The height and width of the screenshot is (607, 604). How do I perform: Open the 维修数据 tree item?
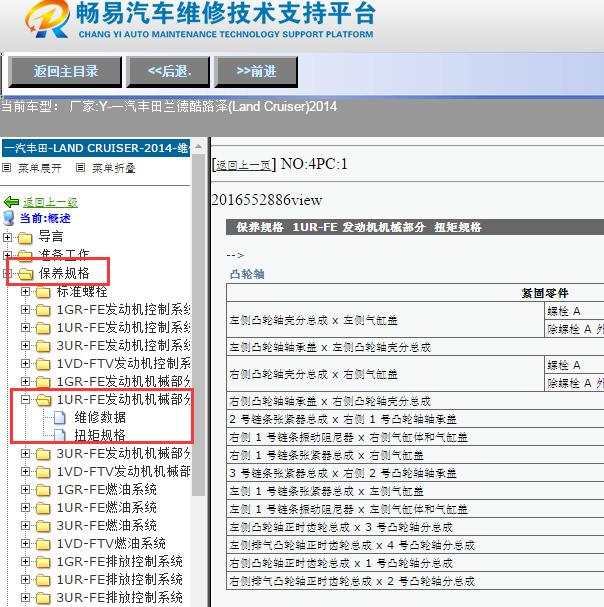(100, 417)
